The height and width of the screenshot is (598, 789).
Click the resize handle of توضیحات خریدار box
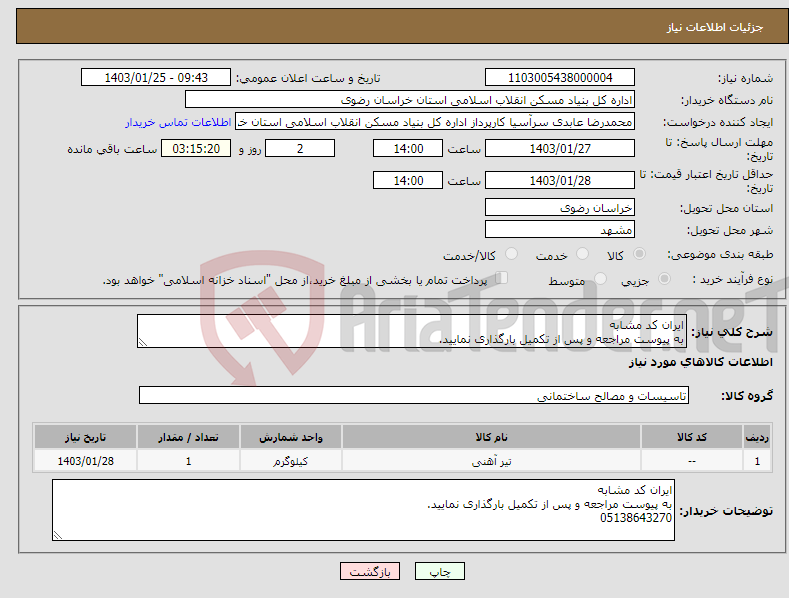click(58, 535)
